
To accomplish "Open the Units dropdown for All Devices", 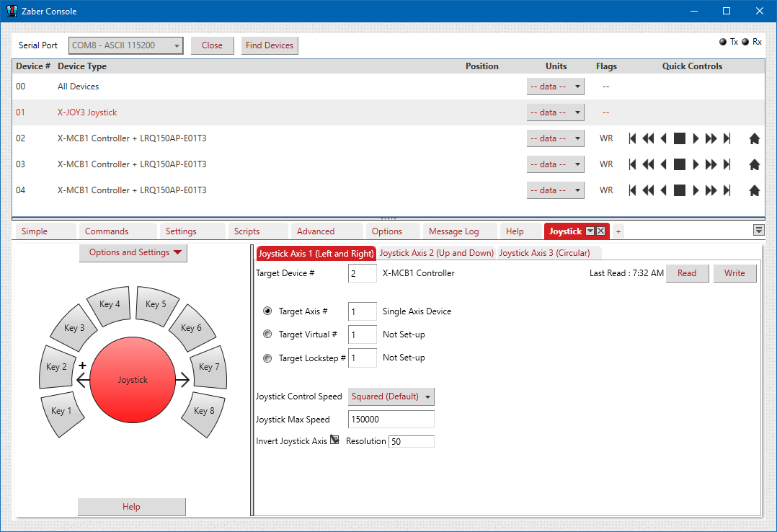I will point(555,87).
